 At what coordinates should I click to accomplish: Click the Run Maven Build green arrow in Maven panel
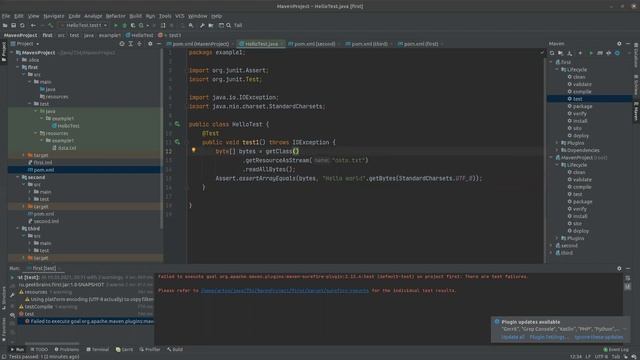[x=590, y=53]
